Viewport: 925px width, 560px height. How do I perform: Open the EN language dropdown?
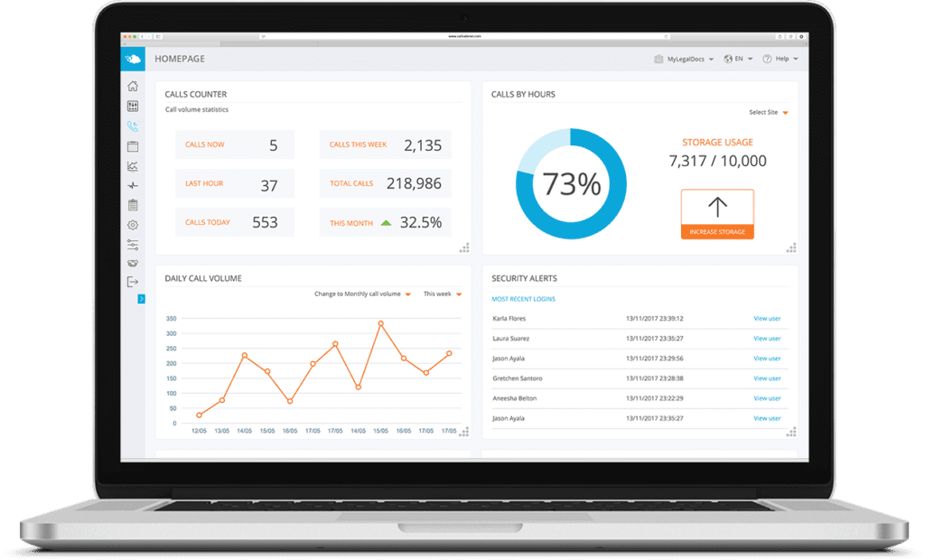[741, 59]
